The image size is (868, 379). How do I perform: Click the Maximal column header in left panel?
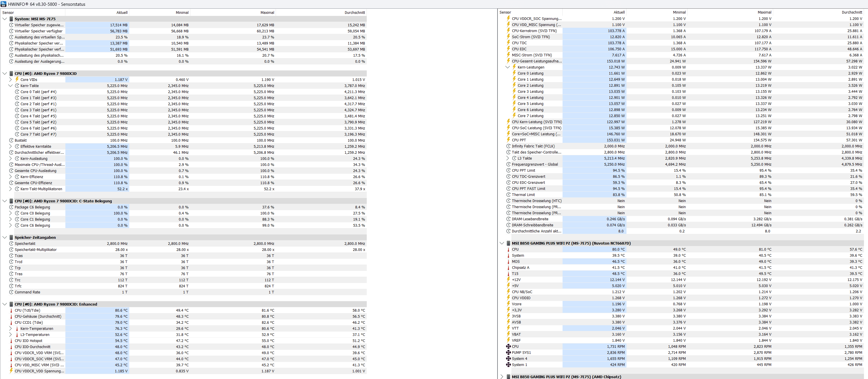[267, 12]
